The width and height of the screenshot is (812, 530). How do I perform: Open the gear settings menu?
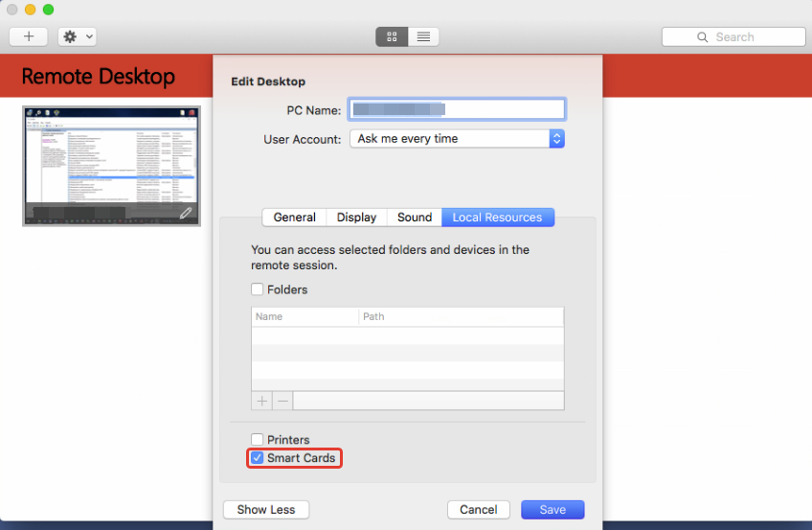point(77,36)
